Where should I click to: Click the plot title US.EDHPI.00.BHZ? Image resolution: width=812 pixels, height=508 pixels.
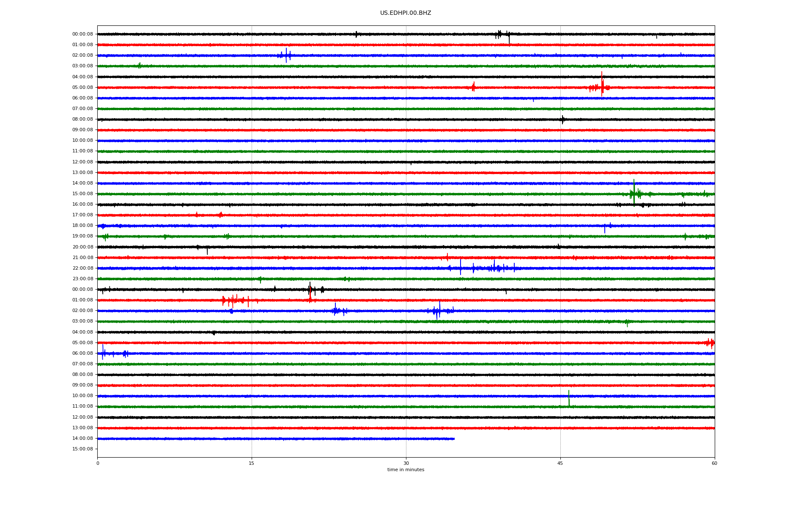(405, 13)
